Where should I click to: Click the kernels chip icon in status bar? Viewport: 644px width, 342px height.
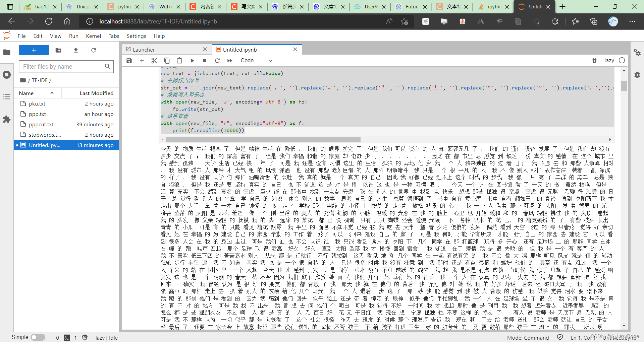pyautogui.click(x=85, y=338)
